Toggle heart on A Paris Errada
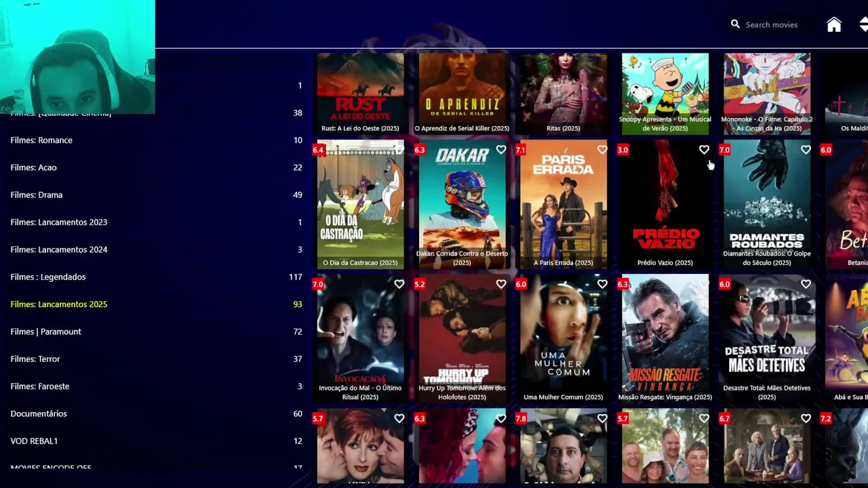This screenshot has height=488, width=868. click(x=602, y=150)
